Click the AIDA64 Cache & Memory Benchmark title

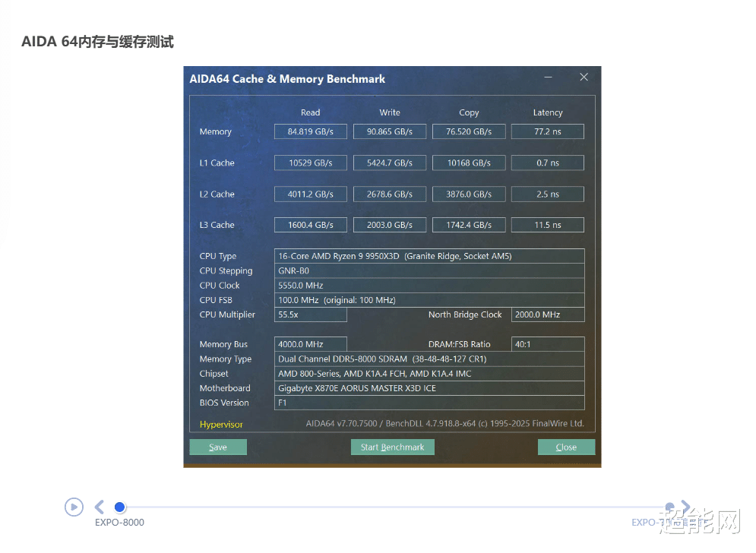287,79
